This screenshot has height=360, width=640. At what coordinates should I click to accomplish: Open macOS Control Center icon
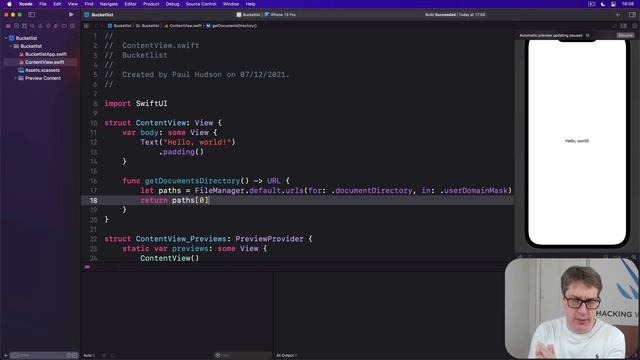(x=613, y=4)
